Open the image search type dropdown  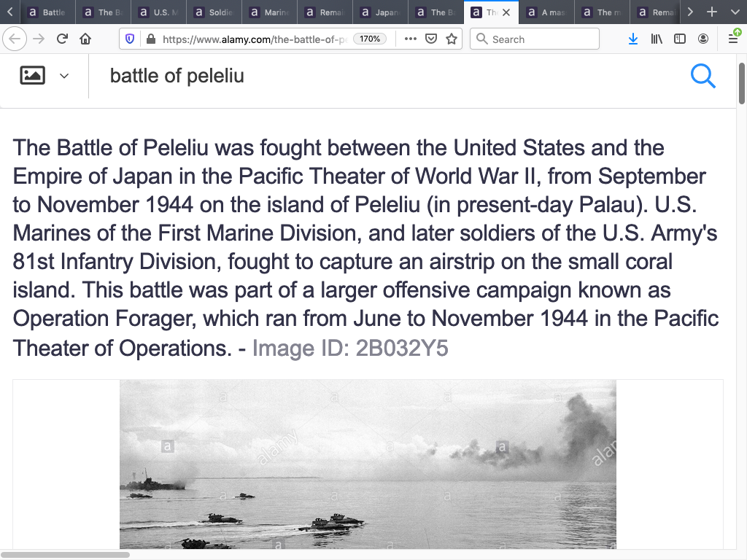coord(44,76)
